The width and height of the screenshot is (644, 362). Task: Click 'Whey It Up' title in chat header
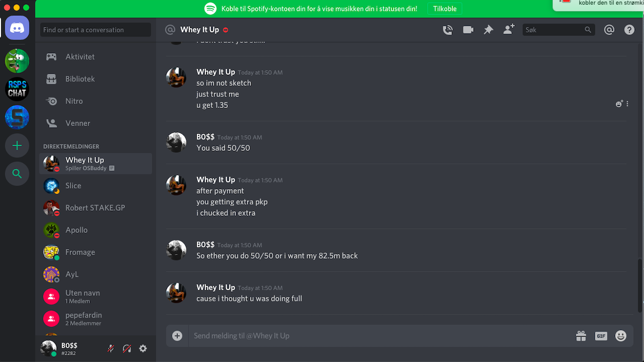(x=199, y=30)
